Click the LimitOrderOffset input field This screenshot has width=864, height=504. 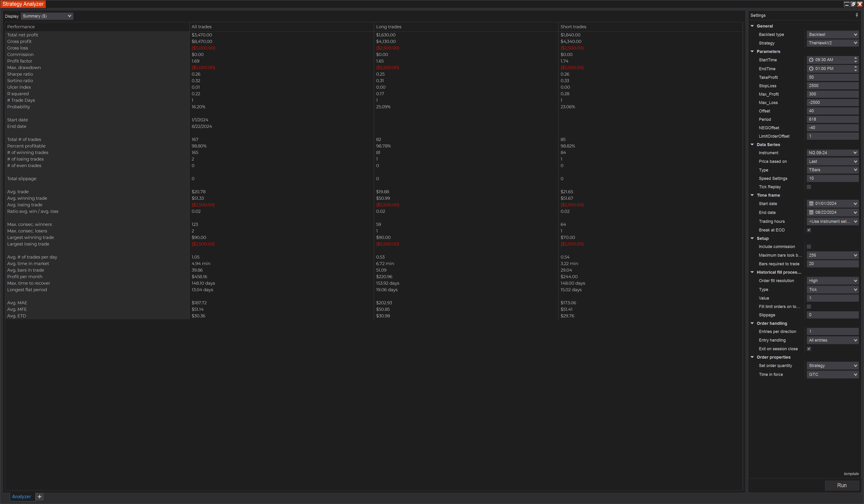tap(832, 136)
